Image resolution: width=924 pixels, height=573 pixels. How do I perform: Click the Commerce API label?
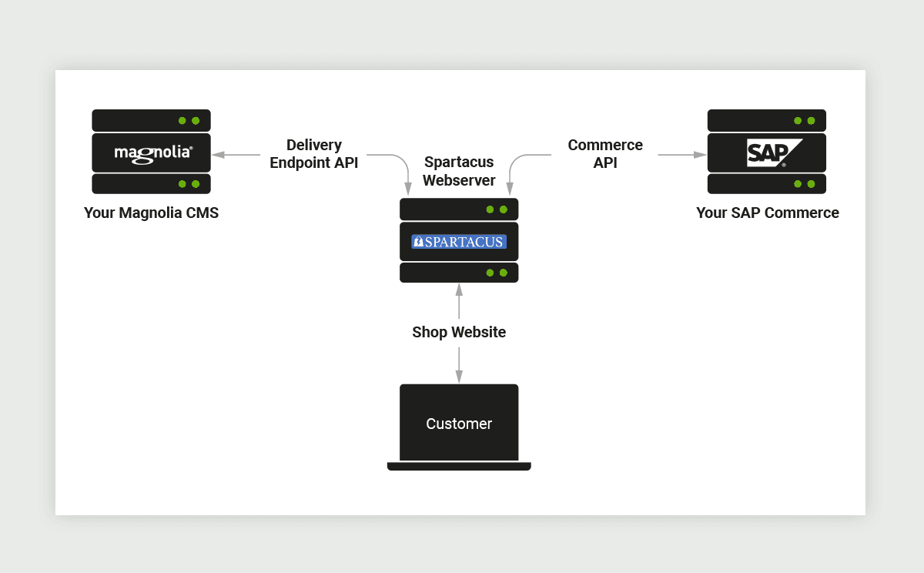[x=605, y=154]
